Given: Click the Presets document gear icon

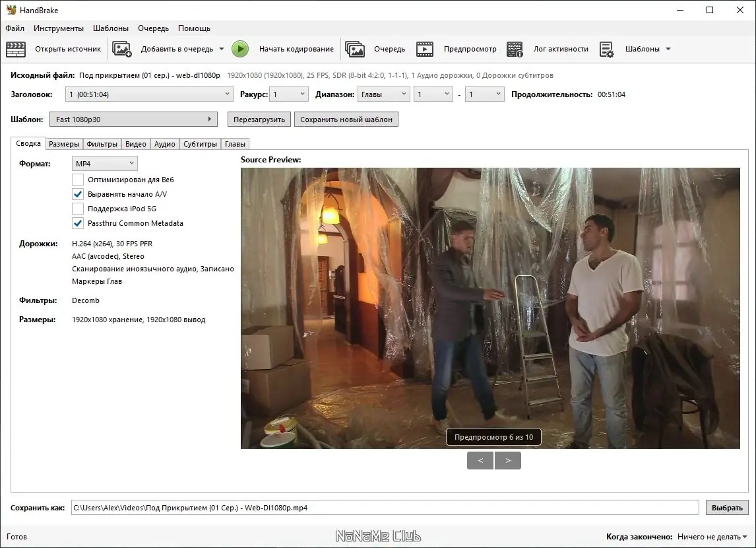Looking at the screenshot, I should tap(606, 50).
